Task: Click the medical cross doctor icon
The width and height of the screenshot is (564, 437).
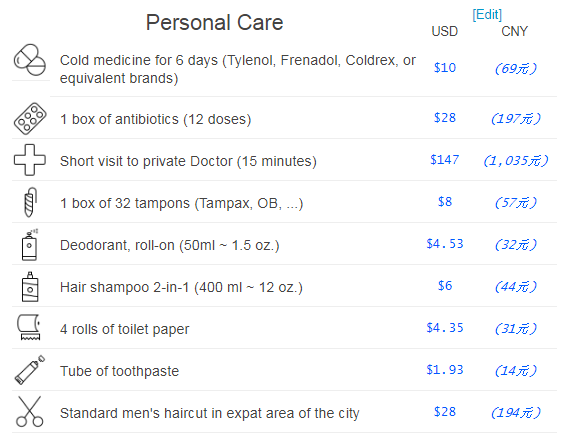Action: (x=30, y=160)
